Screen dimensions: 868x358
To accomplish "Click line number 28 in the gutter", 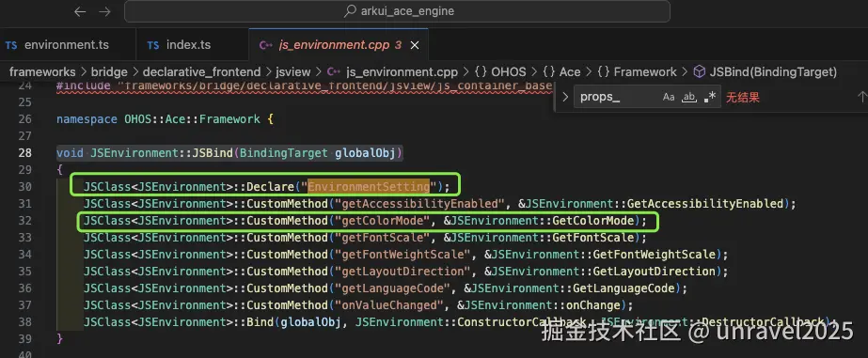I will click(x=24, y=153).
